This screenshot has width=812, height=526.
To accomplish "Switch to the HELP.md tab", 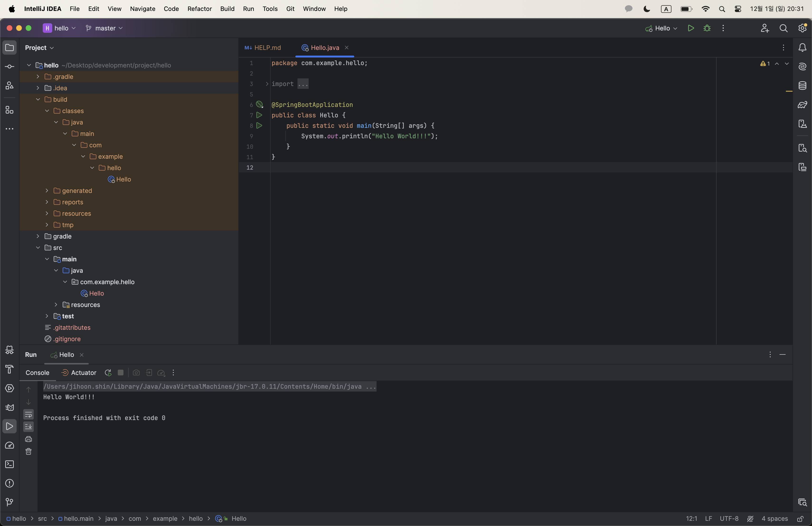I will click(263, 48).
